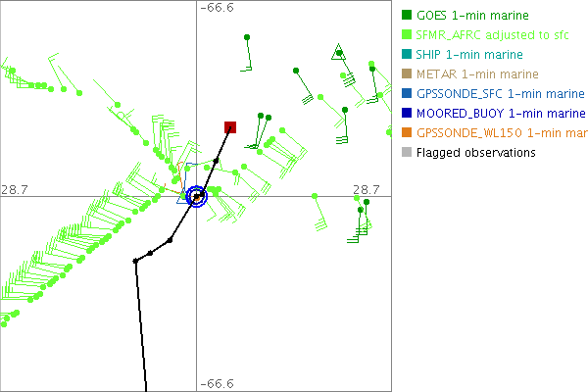Select the METAR 1-min marine legend label

[475, 74]
